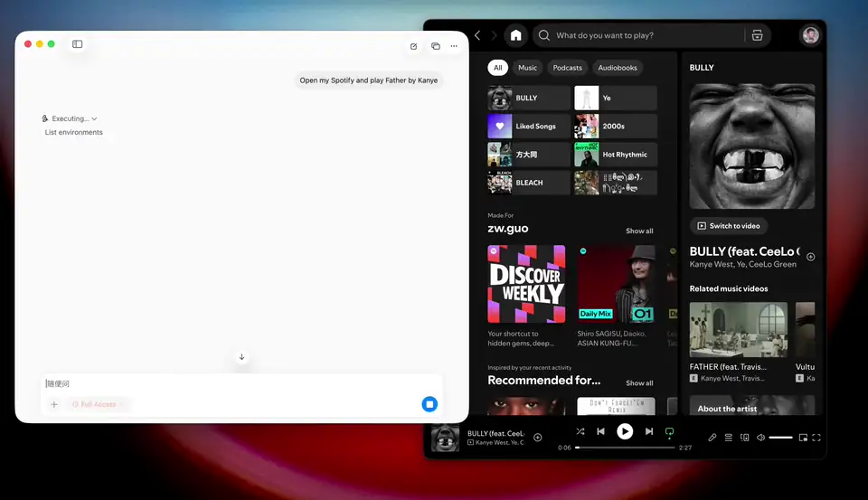Add attachment with the plus icon
This screenshot has width=868, height=500.
pyautogui.click(x=54, y=404)
